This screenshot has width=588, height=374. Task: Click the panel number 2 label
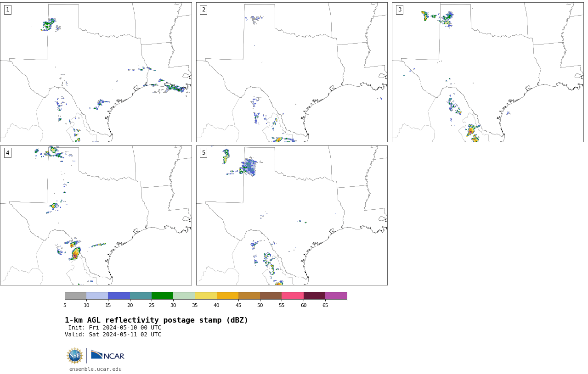click(x=204, y=10)
